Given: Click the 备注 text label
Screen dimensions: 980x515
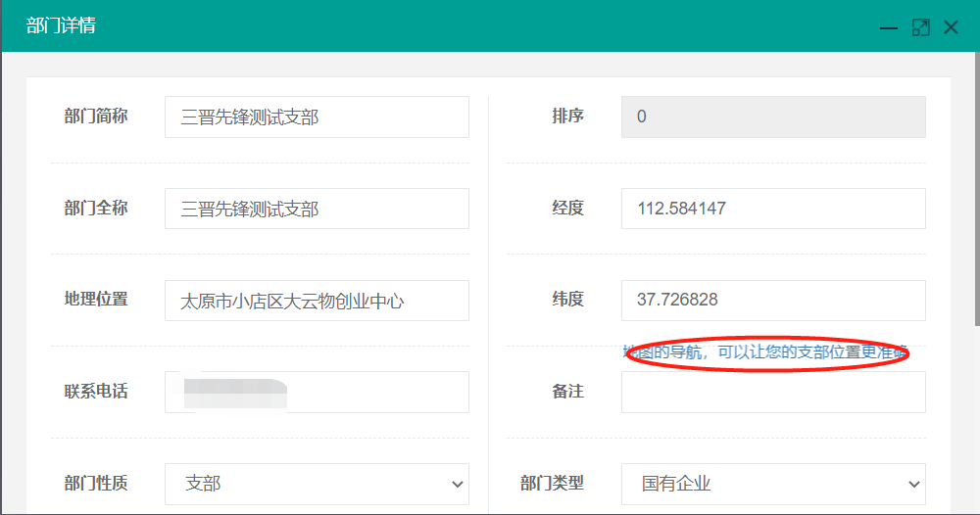Looking at the screenshot, I should click(567, 391).
